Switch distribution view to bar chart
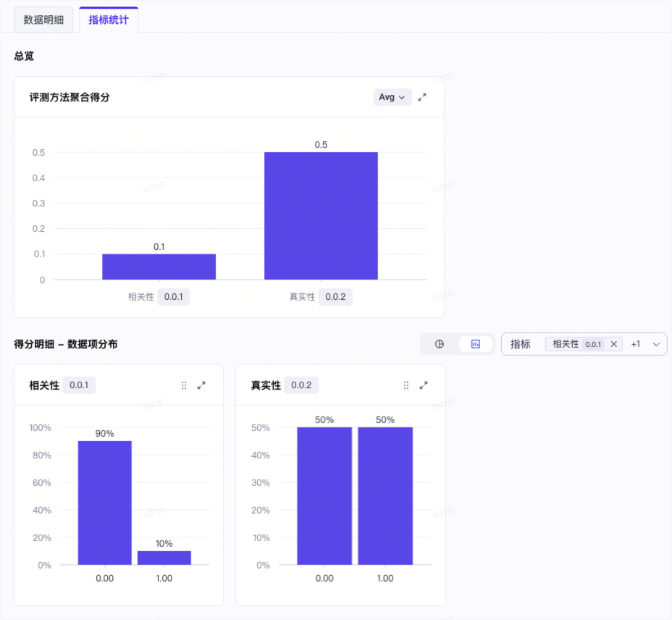This screenshot has width=672, height=620. 476,344
